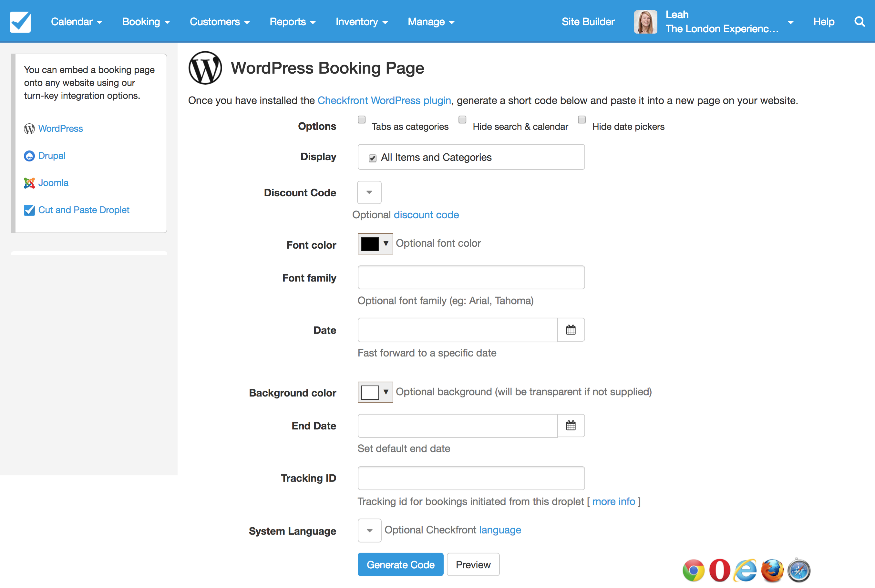Open the Manage menu
Screen dimensions: 875x588
(431, 22)
